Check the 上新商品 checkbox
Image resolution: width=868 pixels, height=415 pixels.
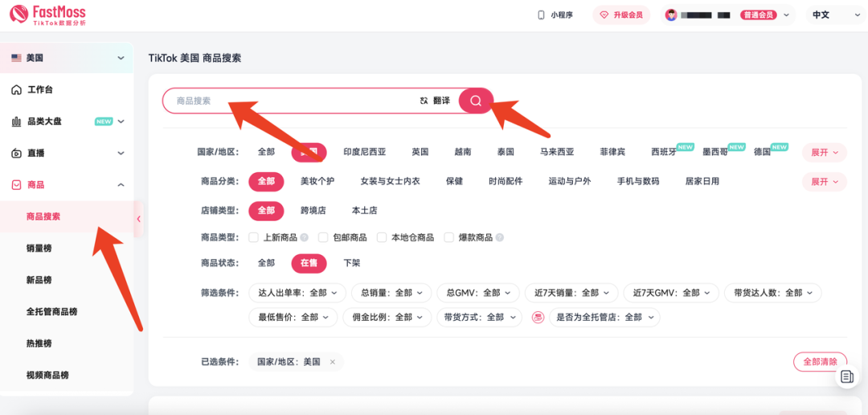tap(253, 237)
